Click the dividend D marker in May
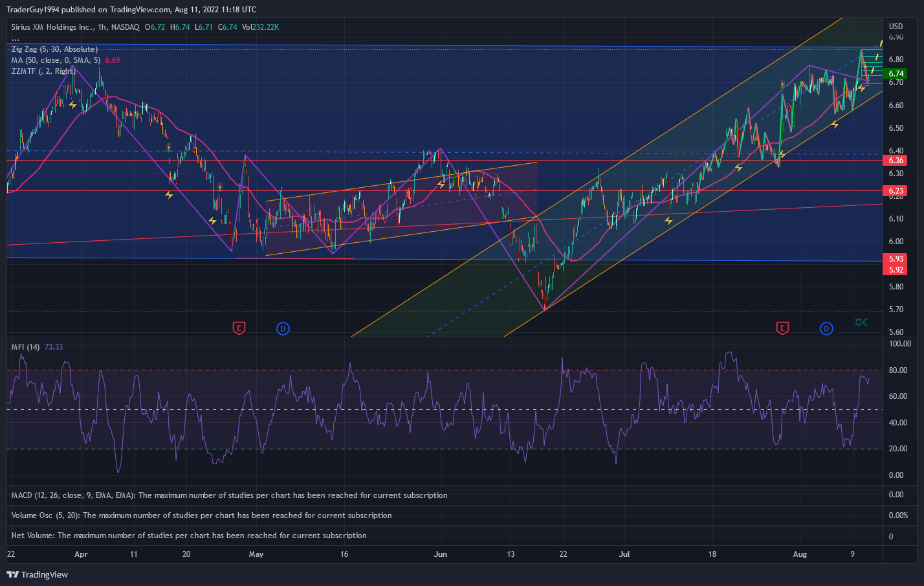The height and width of the screenshot is (586, 924). [x=283, y=328]
